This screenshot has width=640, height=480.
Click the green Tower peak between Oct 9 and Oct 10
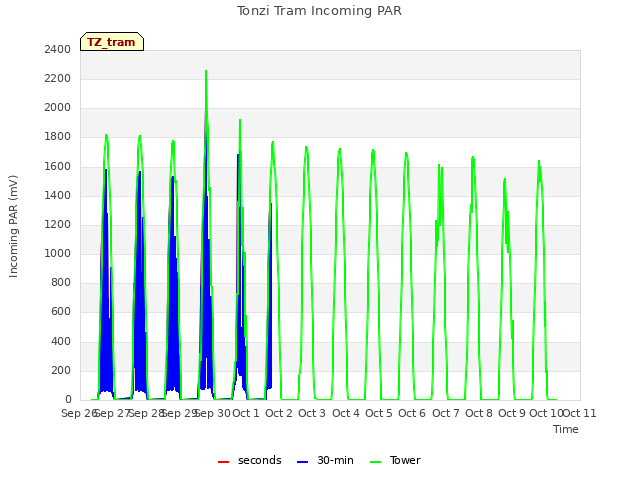point(539,162)
